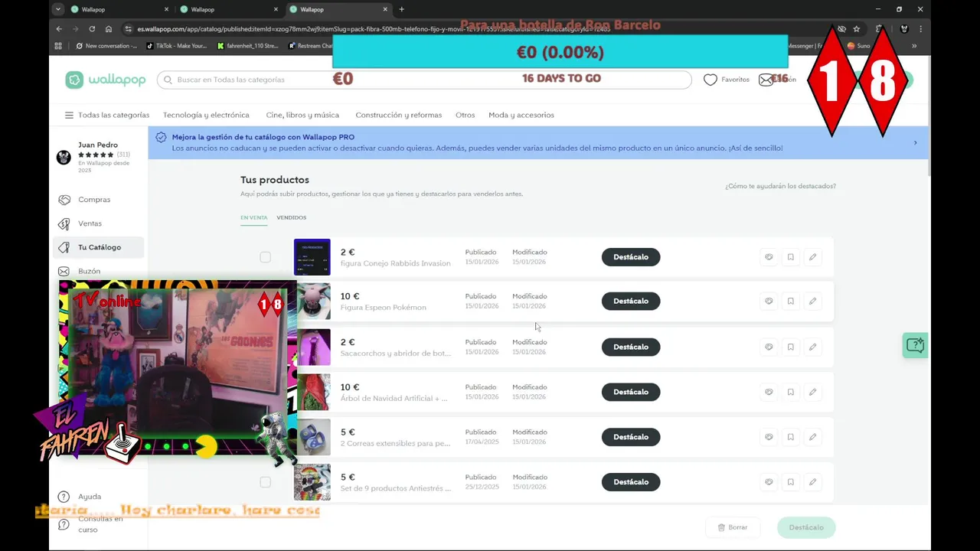Open the tab search dropdown arrow
Viewport: 980px width, 551px height.
click(58, 9)
